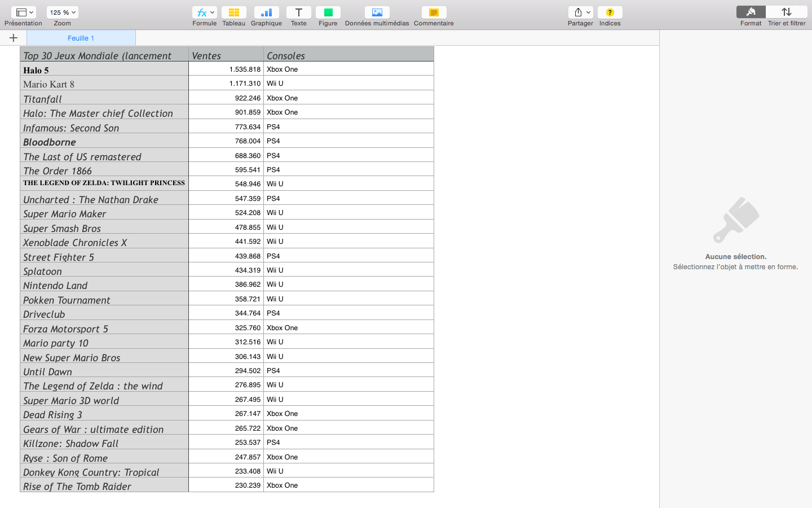Select the Bloodborne cell
The height and width of the screenshot is (508, 812).
click(104, 141)
